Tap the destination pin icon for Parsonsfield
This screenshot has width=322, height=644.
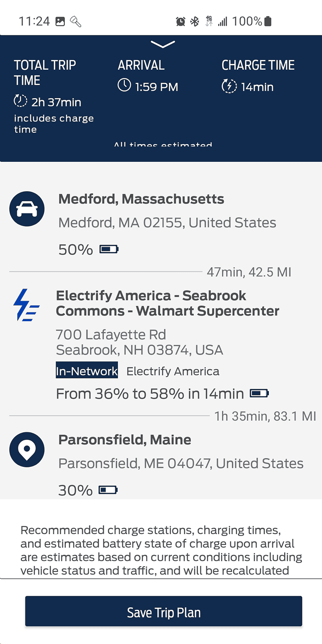27,450
